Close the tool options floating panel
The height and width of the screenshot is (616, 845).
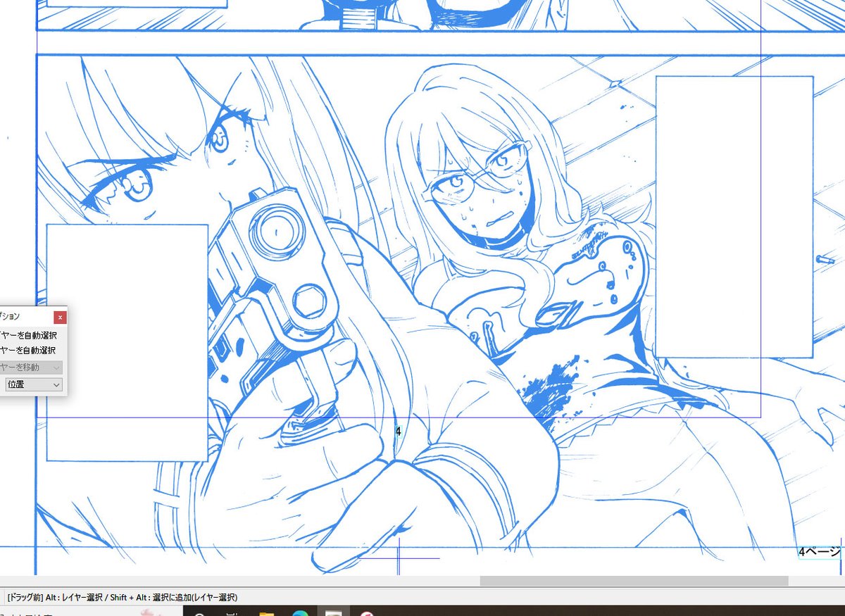point(60,318)
